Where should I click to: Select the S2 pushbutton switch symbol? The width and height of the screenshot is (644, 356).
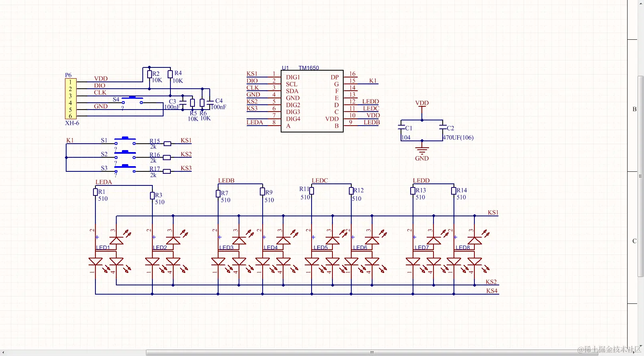[x=125, y=155]
